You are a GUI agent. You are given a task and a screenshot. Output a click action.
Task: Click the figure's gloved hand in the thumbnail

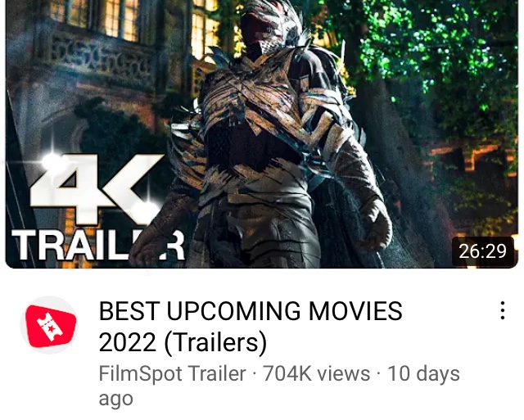(376, 228)
